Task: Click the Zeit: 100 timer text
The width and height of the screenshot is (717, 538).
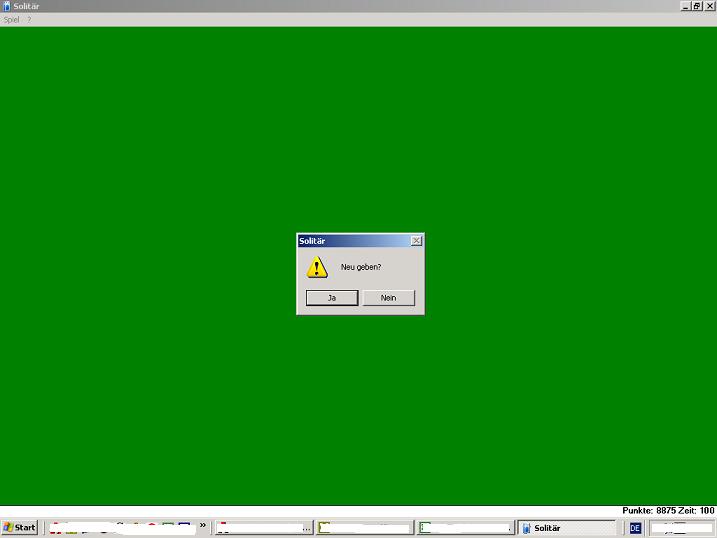Action: (696, 511)
